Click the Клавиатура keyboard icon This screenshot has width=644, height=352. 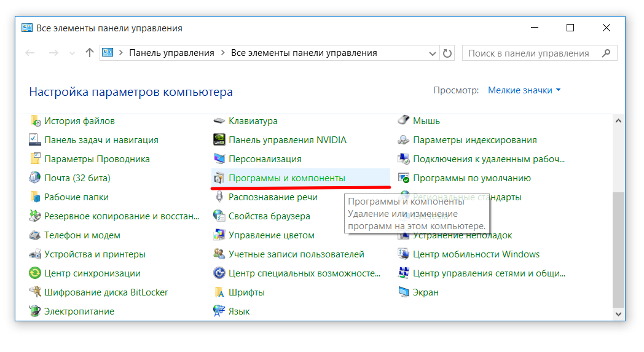(219, 121)
